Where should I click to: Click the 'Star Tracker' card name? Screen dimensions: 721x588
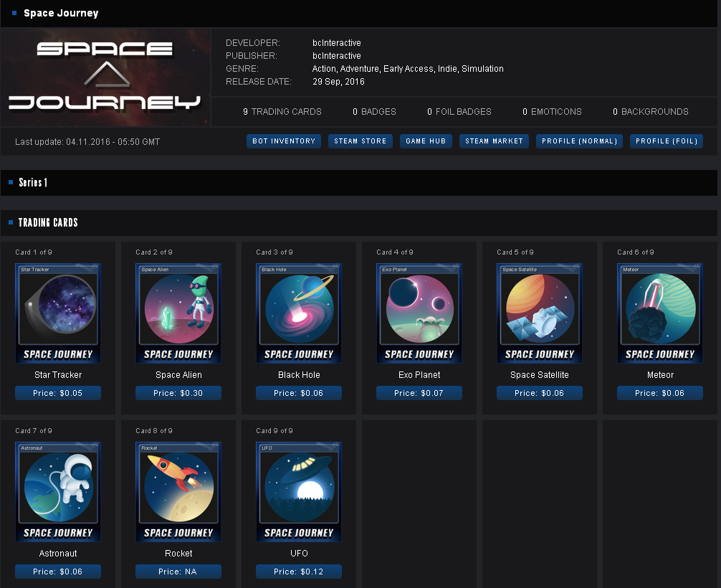tap(58, 375)
